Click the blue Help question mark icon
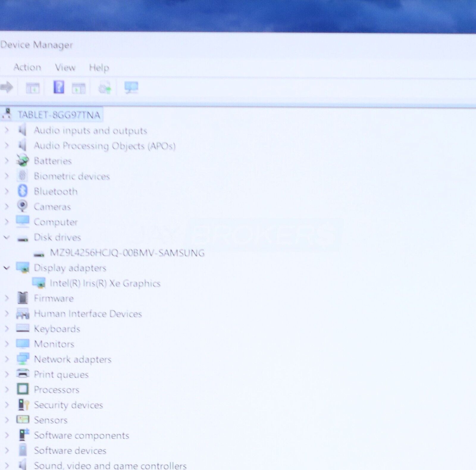This screenshot has width=476, height=470. coord(59,87)
